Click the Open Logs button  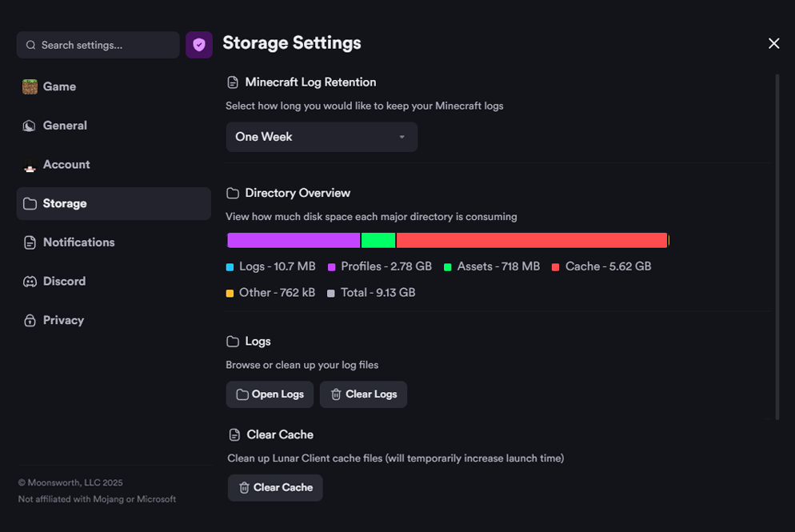(x=270, y=394)
